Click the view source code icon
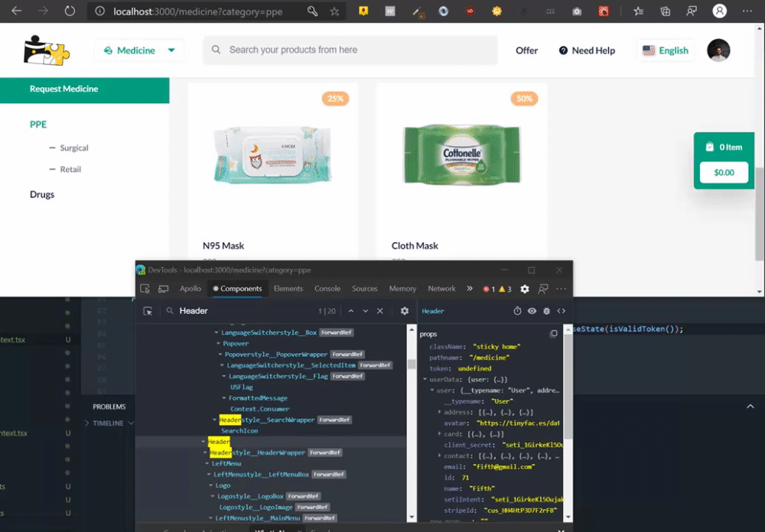 pos(561,311)
